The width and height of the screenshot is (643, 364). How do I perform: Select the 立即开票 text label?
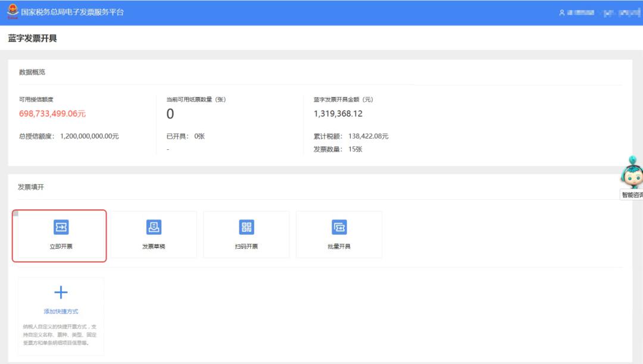[x=61, y=246]
